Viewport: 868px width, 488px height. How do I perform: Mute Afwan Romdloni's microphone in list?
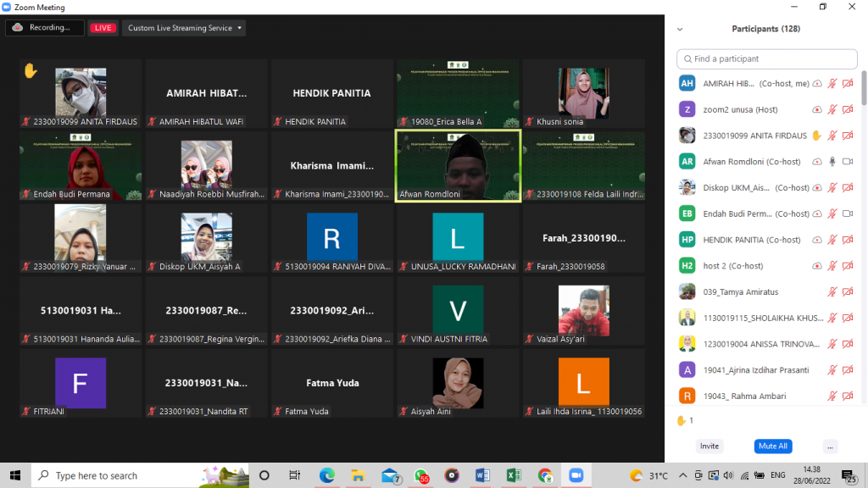pos(832,162)
